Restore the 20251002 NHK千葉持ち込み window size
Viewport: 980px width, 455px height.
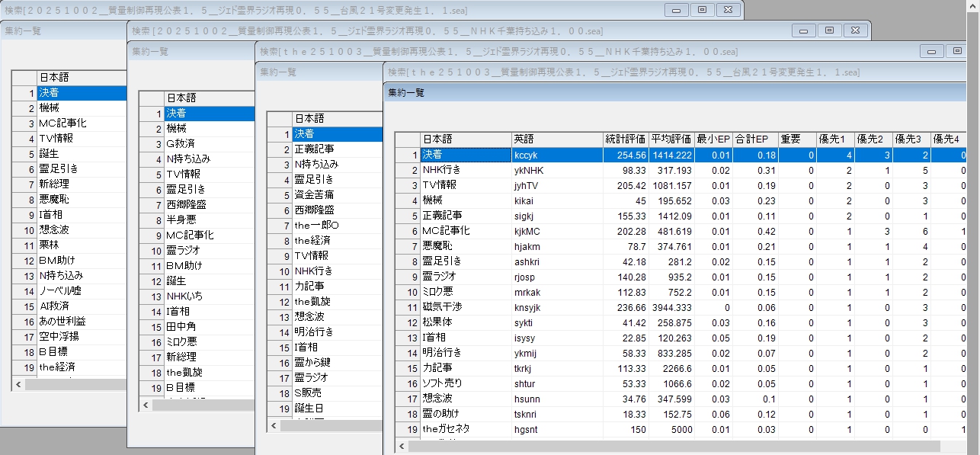click(830, 30)
